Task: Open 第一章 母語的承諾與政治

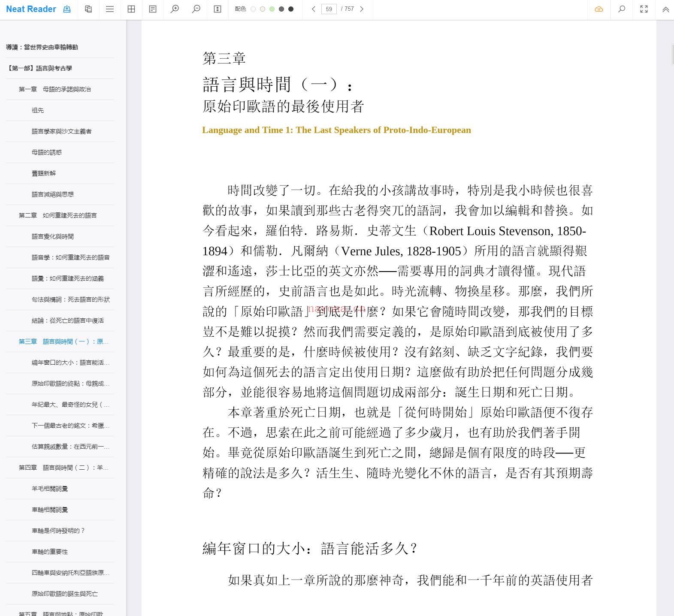Action: click(55, 89)
